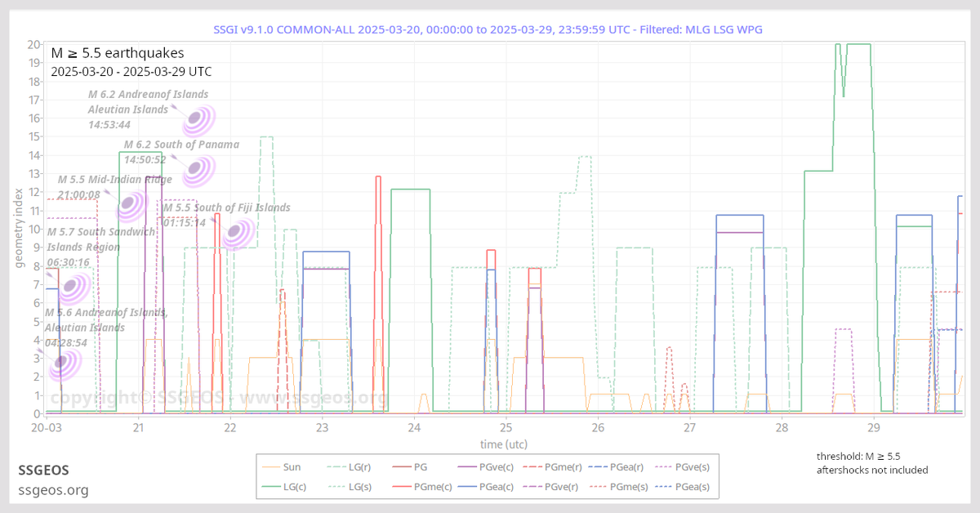Screen dimensions: 980x513
Task: Click the time label '14:53:44'
Action: (x=109, y=125)
